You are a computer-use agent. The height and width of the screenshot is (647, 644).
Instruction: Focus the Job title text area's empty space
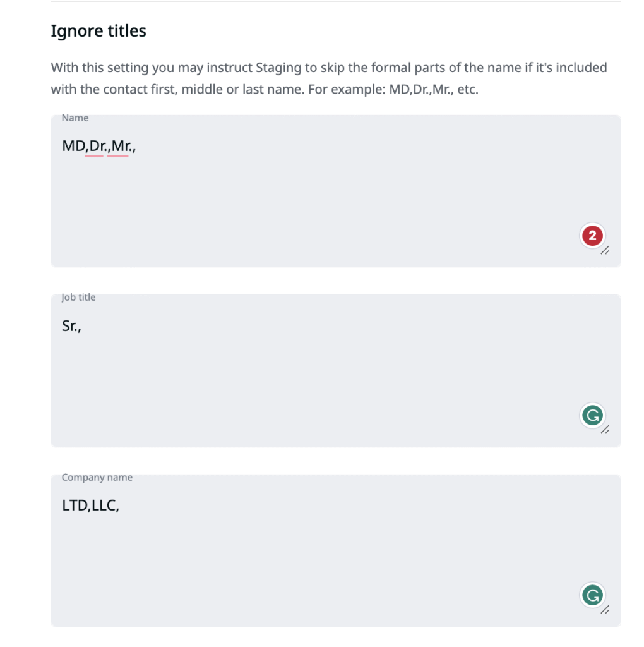(316, 379)
